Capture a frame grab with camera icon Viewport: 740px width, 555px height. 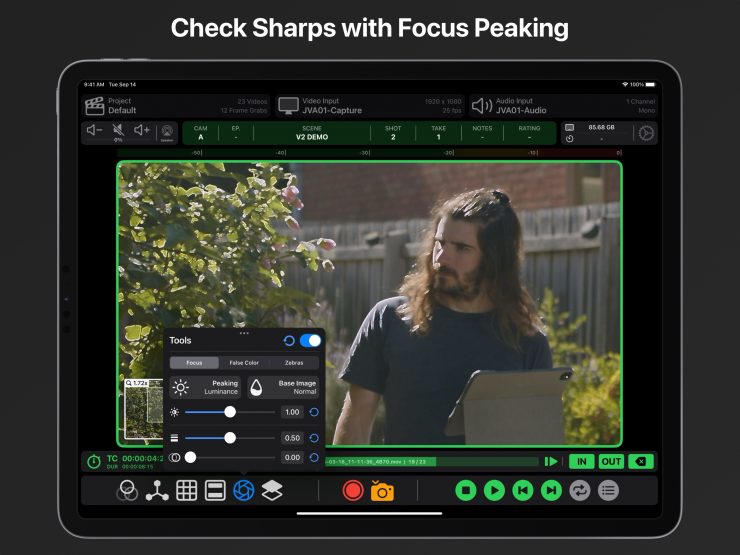(x=382, y=490)
